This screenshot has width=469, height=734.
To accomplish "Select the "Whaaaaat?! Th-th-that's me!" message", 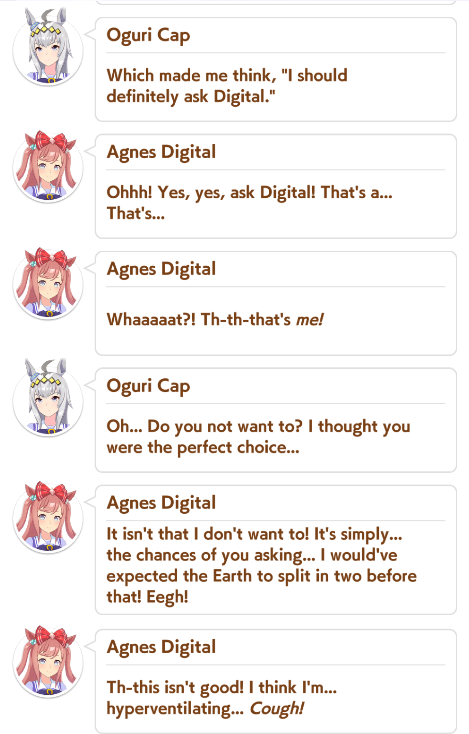I will [215, 319].
